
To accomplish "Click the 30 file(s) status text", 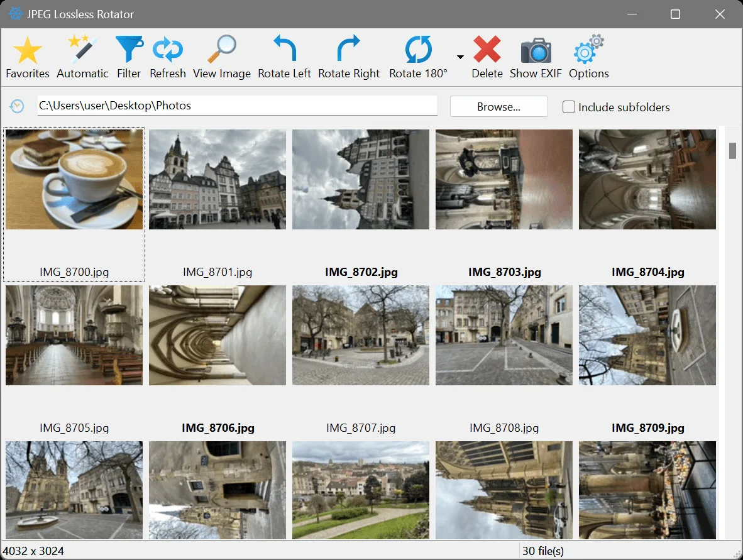I will pyautogui.click(x=543, y=551).
